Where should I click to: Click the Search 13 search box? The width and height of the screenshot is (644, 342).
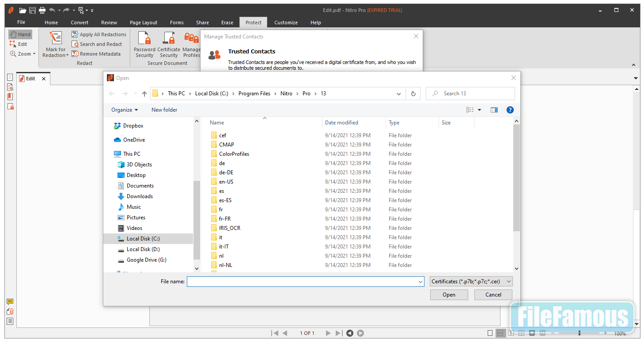click(470, 94)
